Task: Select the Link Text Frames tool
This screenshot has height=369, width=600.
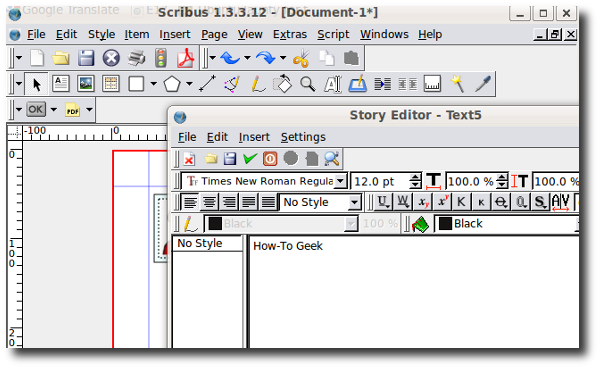Action: (x=383, y=83)
